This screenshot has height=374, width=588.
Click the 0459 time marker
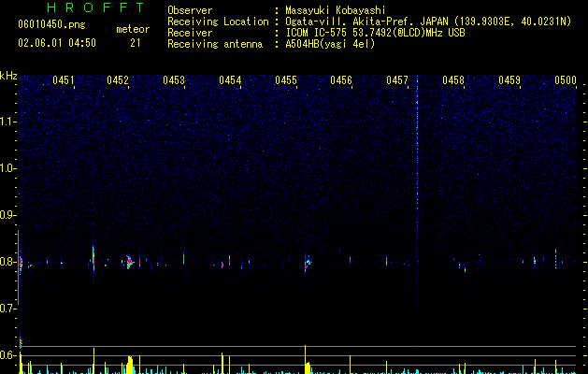509,80
